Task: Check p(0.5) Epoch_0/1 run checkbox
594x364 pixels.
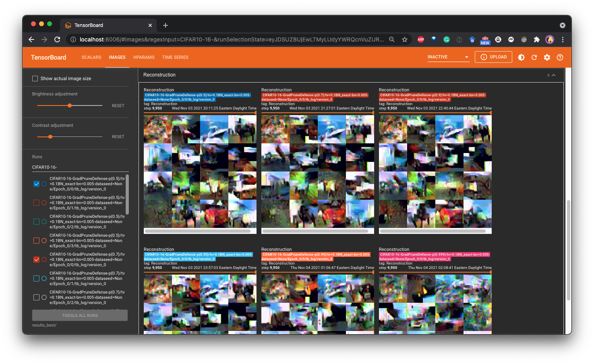Action: pyautogui.click(x=36, y=203)
